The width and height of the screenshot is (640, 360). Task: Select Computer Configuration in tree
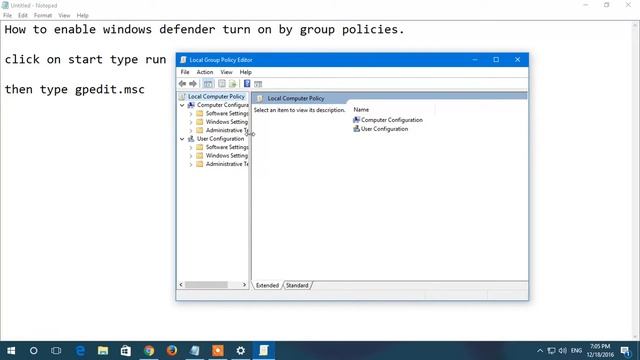click(222, 105)
